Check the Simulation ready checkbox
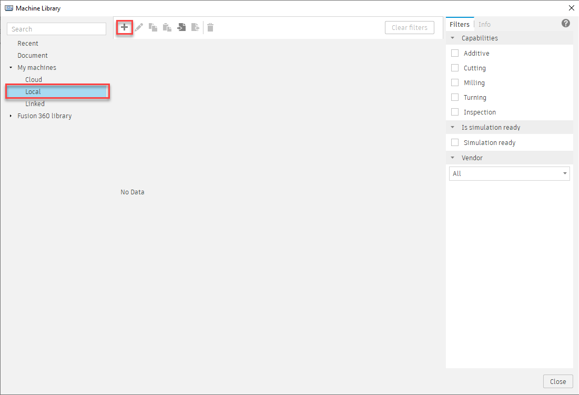The height and width of the screenshot is (395, 579). [x=455, y=142]
